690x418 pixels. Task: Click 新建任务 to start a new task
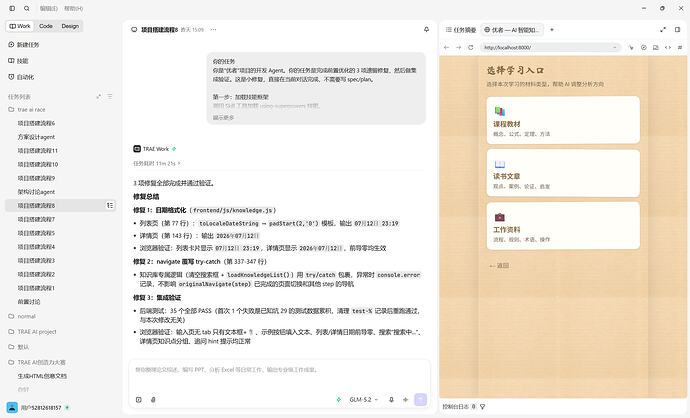pos(24,44)
